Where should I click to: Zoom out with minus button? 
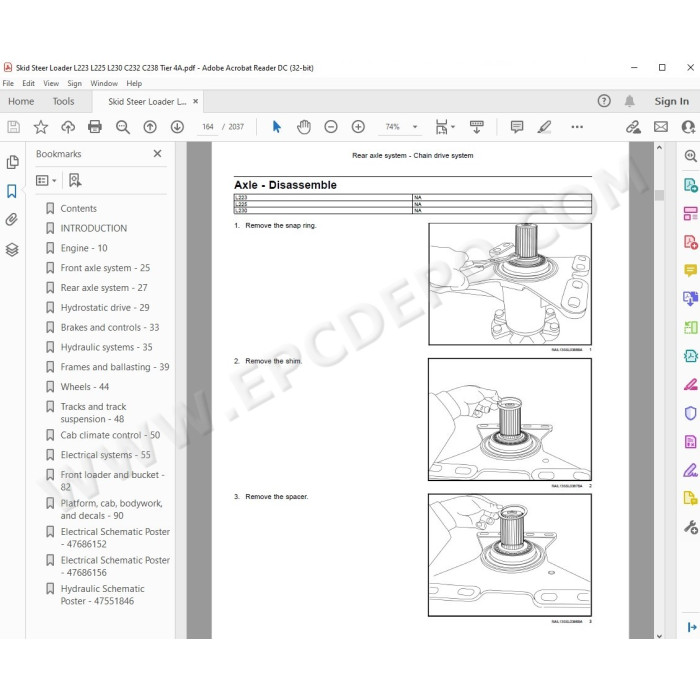click(331, 127)
